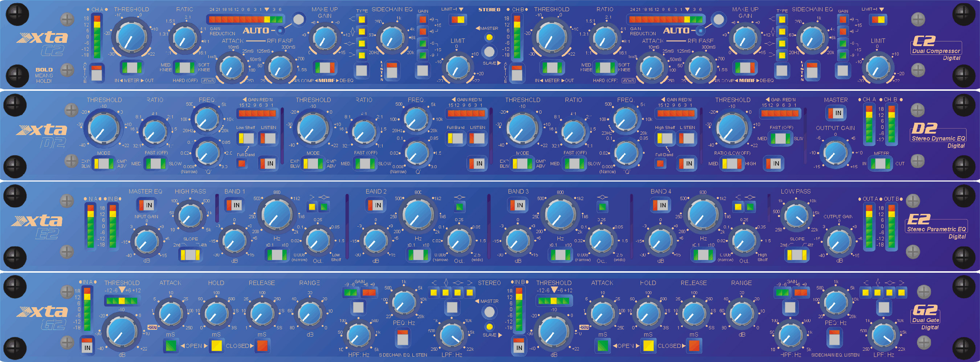Click D2 first band Freq knob
Image resolution: width=980 pixels, height=362 pixels.
[207, 118]
